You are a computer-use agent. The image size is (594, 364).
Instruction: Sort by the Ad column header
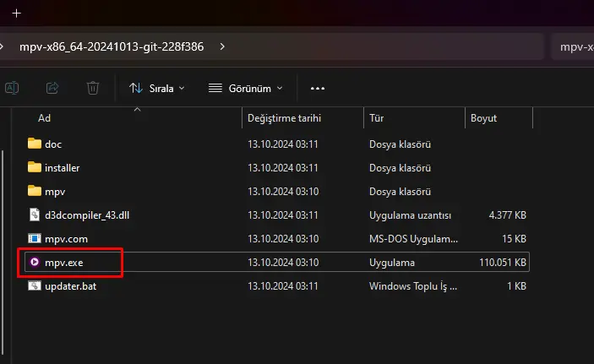click(44, 118)
